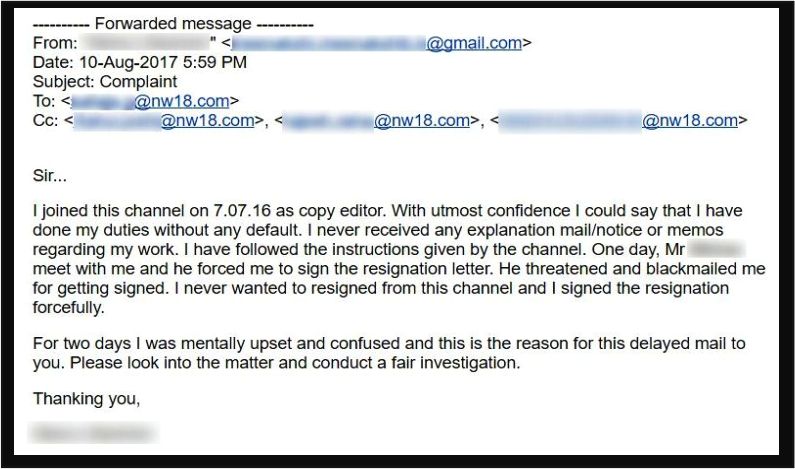Click the Subject: Complaint line

(105, 82)
